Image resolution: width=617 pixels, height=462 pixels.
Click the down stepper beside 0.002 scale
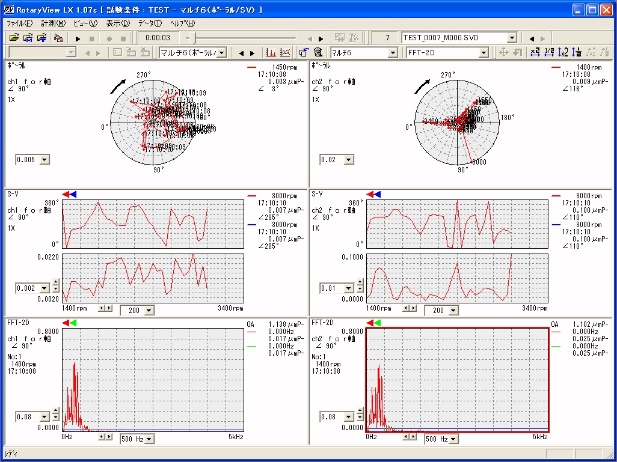[55, 289]
